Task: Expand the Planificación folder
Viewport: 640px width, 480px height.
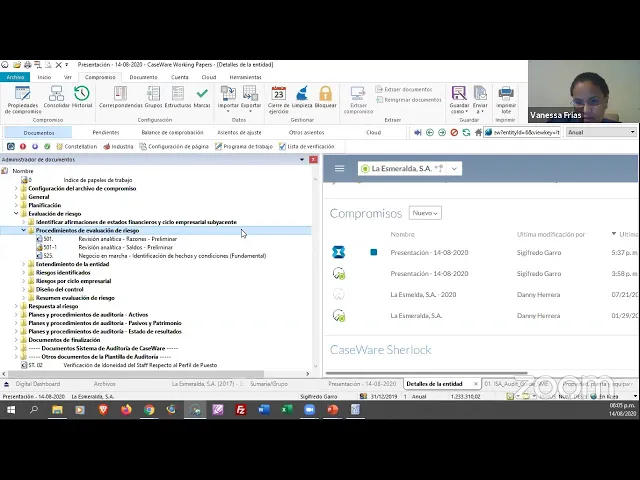Action: (16, 205)
